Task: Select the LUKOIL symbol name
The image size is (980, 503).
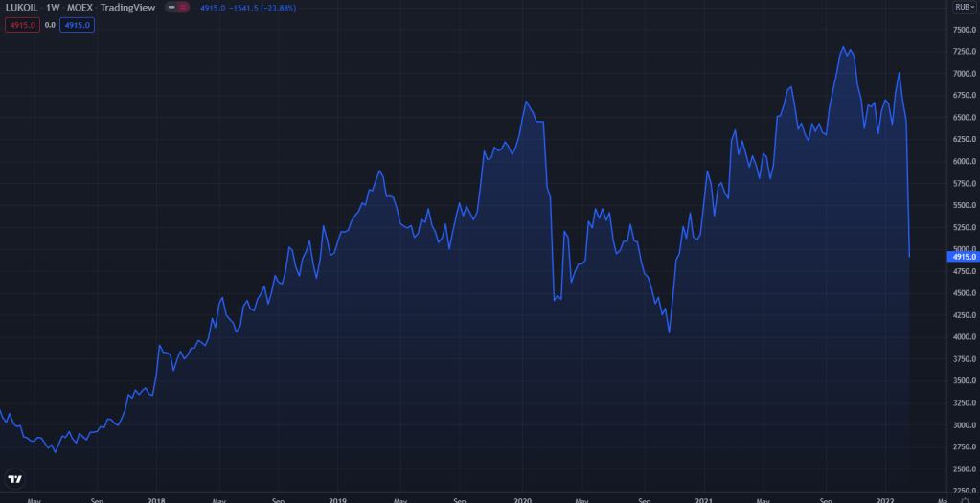Action: click(x=22, y=8)
